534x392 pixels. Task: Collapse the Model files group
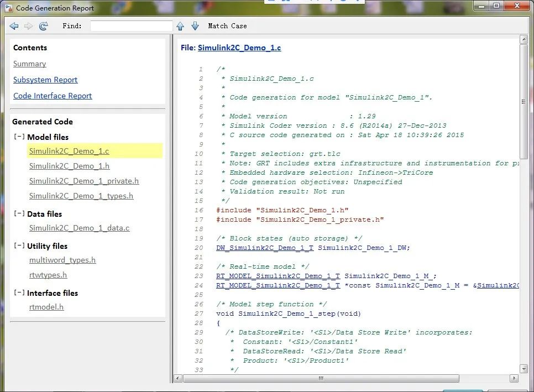coord(19,137)
